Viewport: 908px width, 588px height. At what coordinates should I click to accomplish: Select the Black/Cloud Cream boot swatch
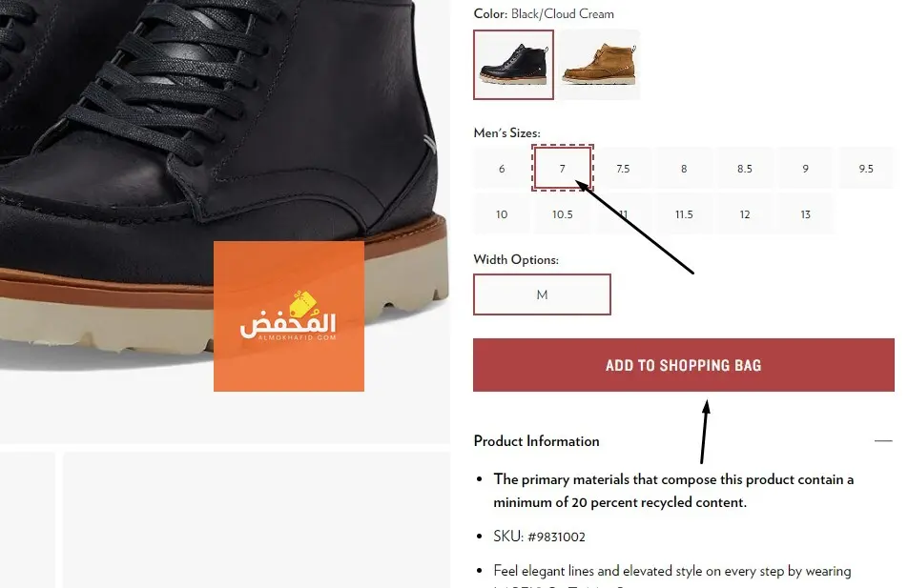pyautogui.click(x=513, y=65)
